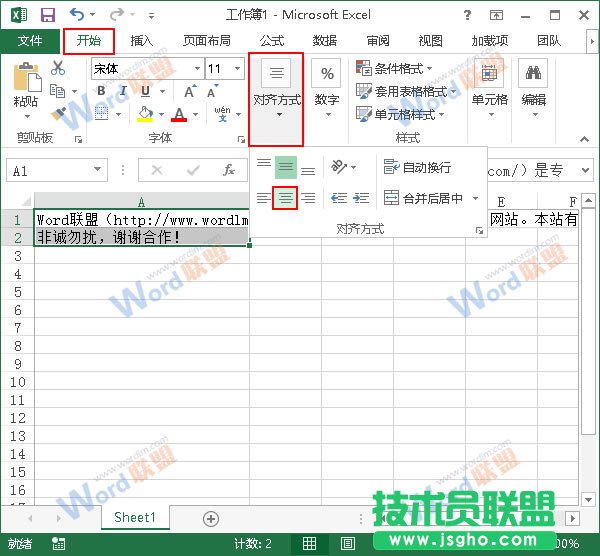
Task: Expand 合并后居中 dropdown arrow
Action: [475, 198]
